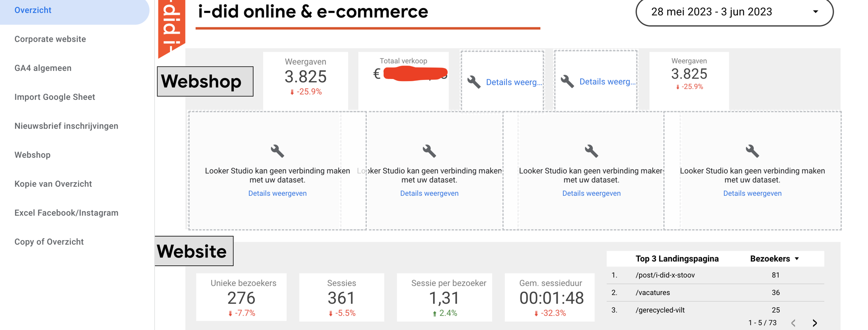Click the wrench icon in the leftmost dataset error card

(277, 151)
